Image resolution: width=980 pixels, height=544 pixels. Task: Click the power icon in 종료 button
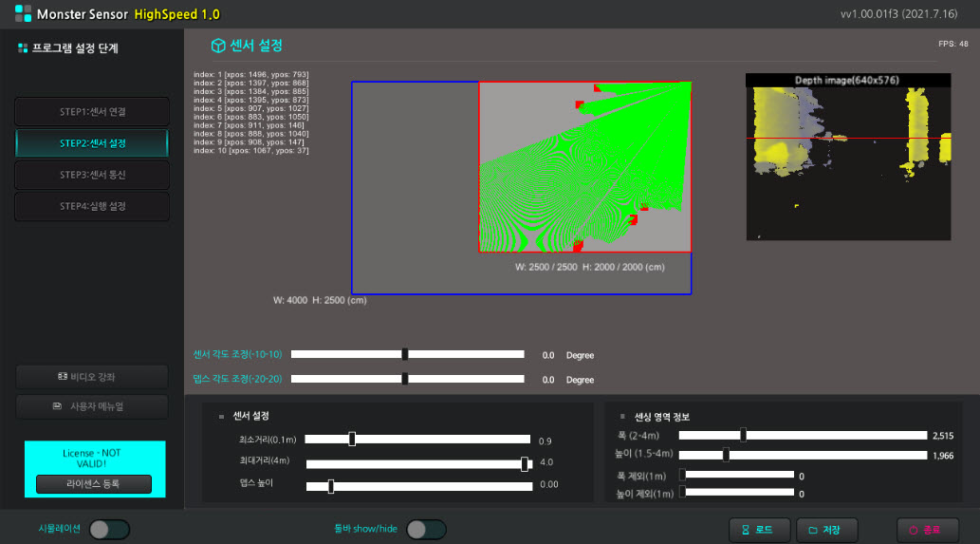point(914,530)
